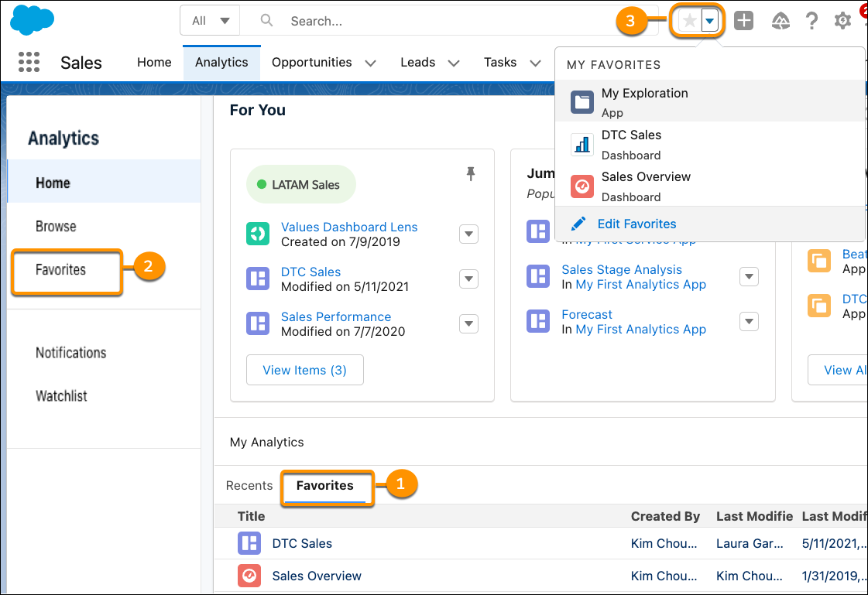Open Sales Performance link
The height and width of the screenshot is (595, 868).
point(336,317)
